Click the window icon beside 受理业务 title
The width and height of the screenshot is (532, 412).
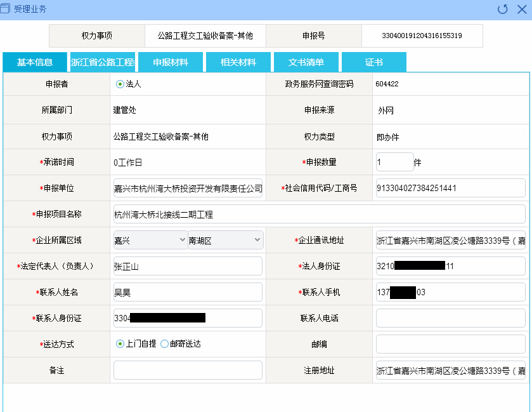pyautogui.click(x=7, y=9)
